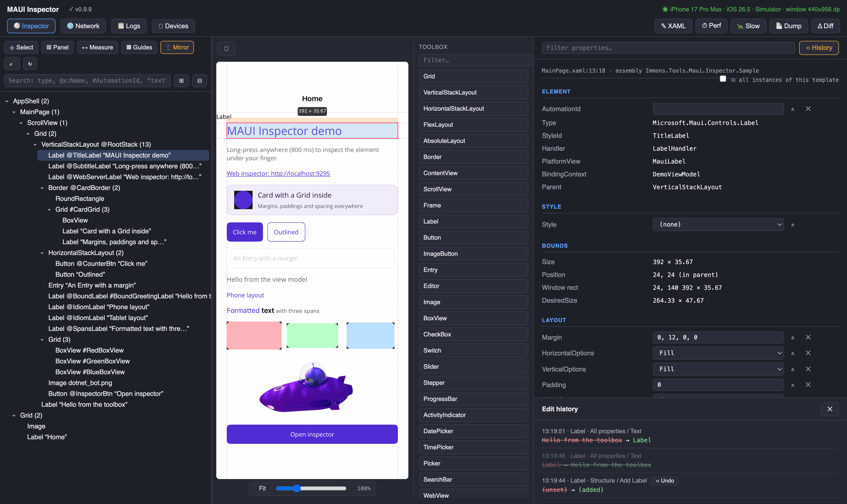Toggle the Select picker tool
This screenshot has height=504, width=847.
tap(21, 47)
